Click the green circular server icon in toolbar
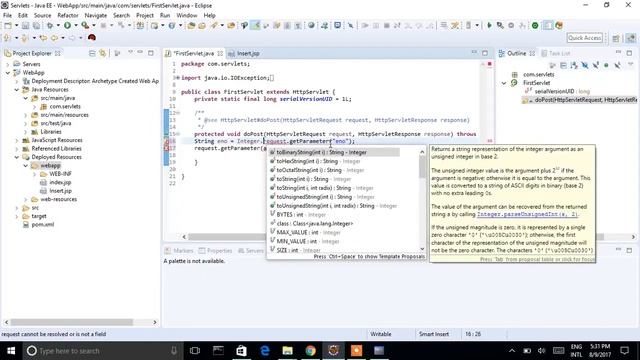The image size is (640, 360). tap(535, 26)
